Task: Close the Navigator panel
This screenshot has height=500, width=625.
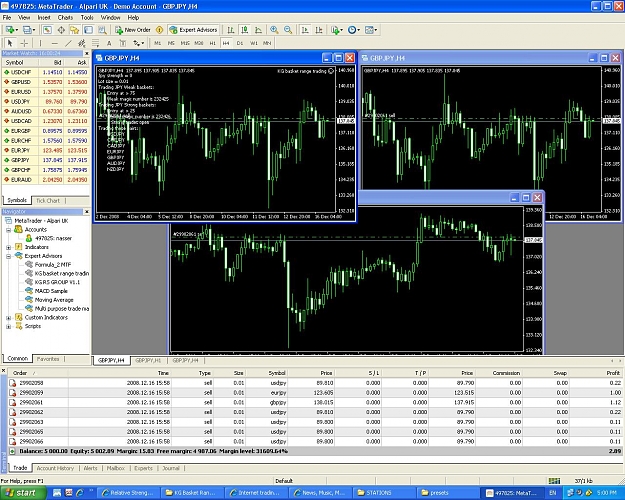Action: click(x=86, y=211)
